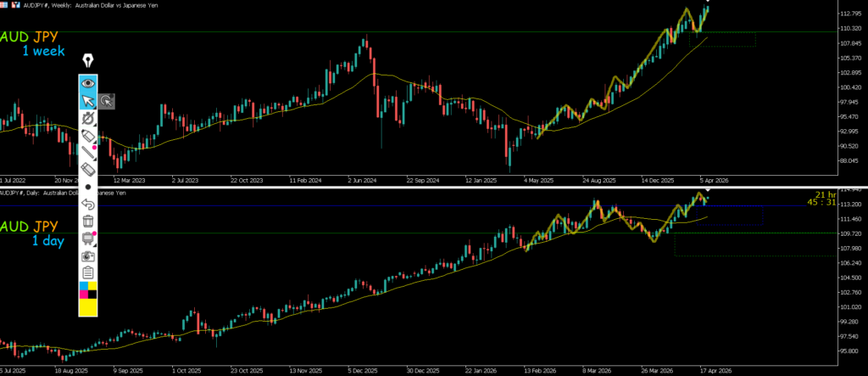
Task: Select the magenta color swatch
Action: point(83,295)
